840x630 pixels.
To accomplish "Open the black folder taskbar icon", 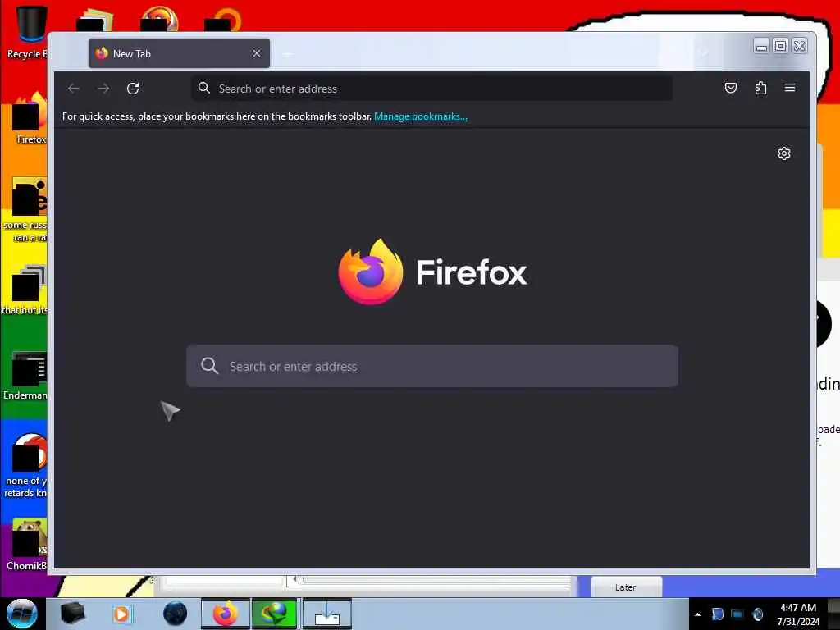I will click(72, 614).
